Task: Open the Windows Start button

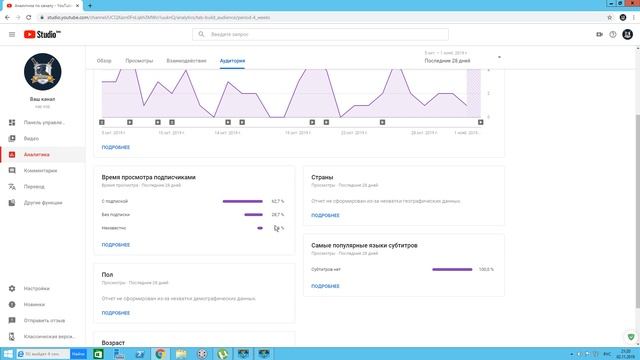Action: click(x=8, y=354)
